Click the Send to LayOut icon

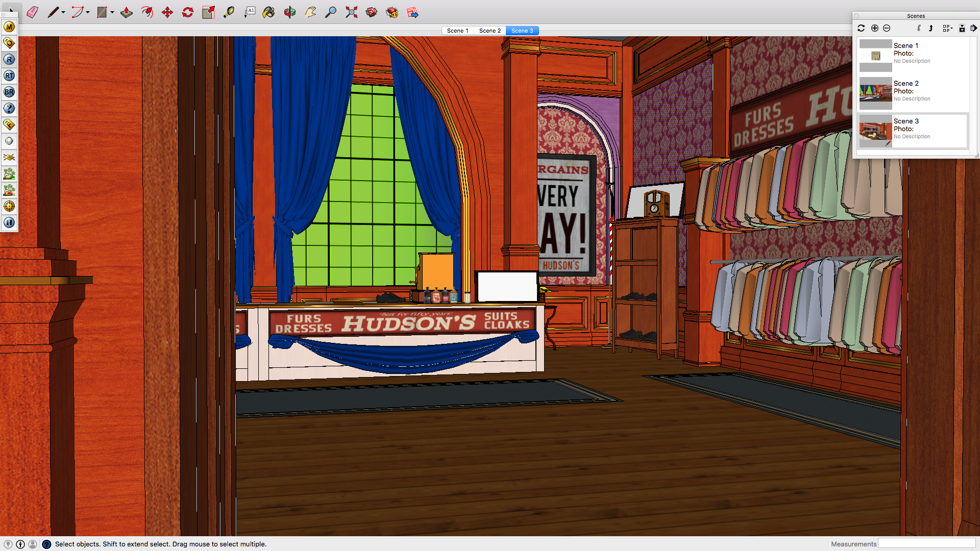412,12
